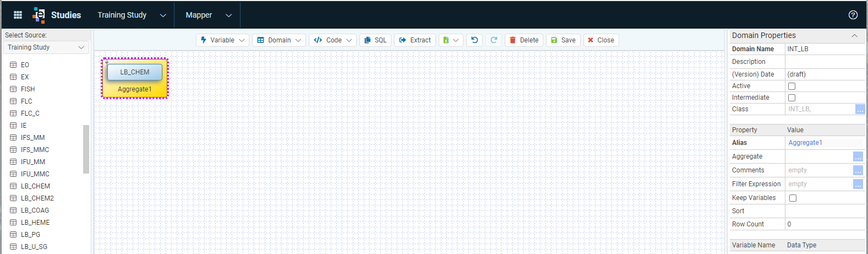Open the Variable dropdown menu

223,40
